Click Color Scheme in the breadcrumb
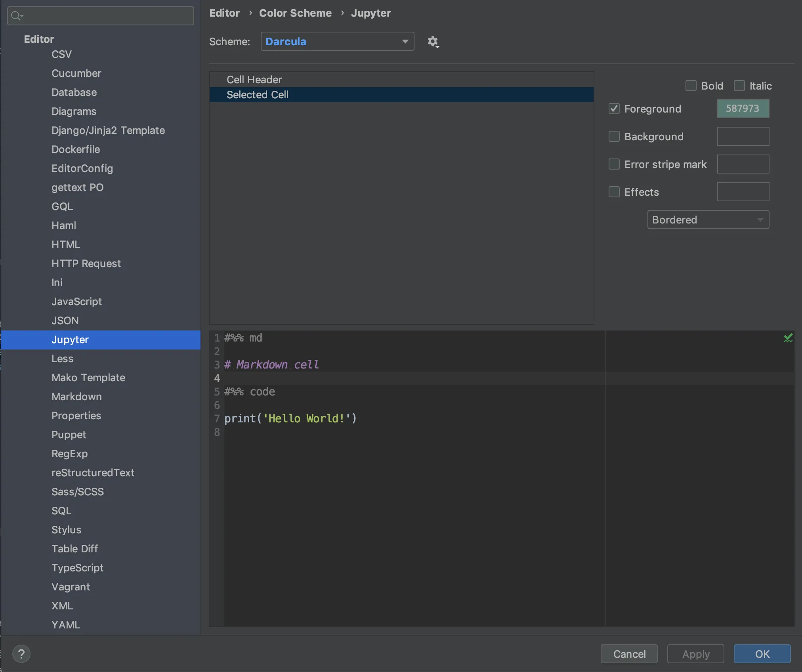The image size is (802, 672). tap(295, 13)
